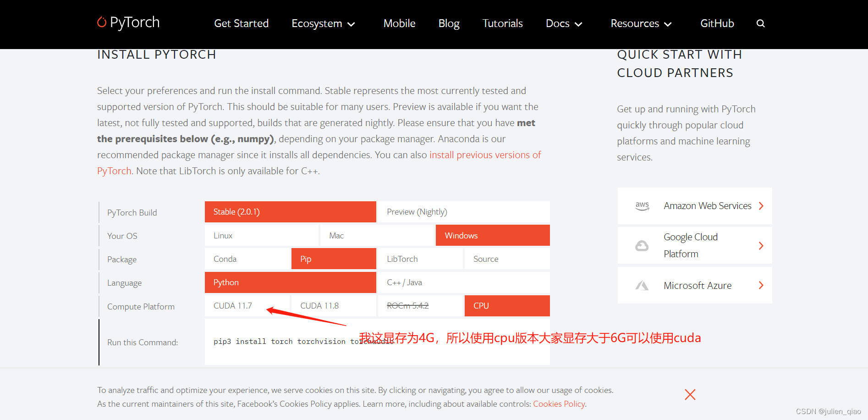The image size is (868, 420).
Task: Open Amazon Web Services chevron arrow
Action: (x=761, y=206)
